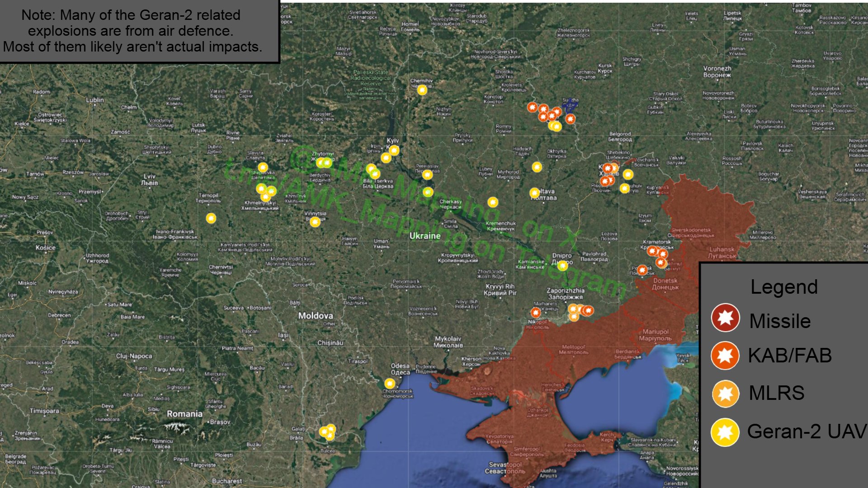
Task: Click the Ukraine country label
Action: 425,236
